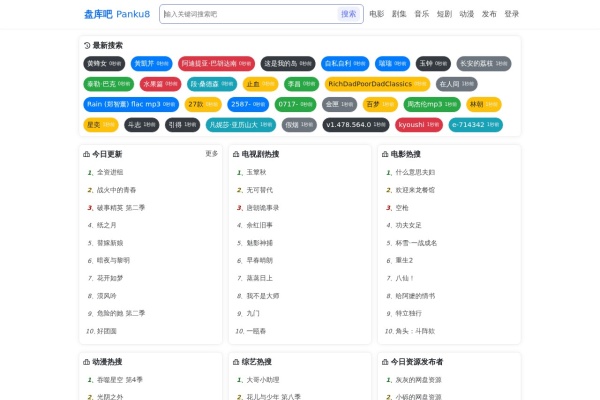
Task: Select the Rain flac mp3 search tag
Action: point(131,104)
